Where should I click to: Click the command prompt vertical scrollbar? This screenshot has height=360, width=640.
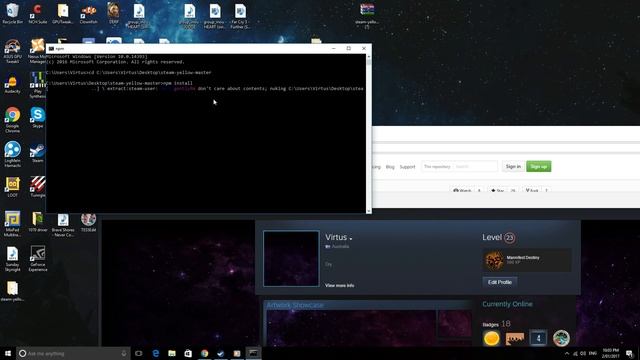coord(369,133)
